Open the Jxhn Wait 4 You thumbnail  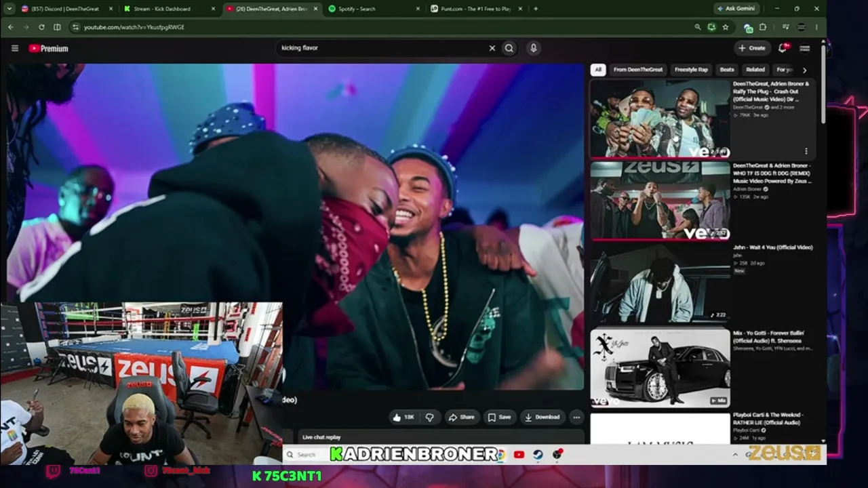pos(660,282)
